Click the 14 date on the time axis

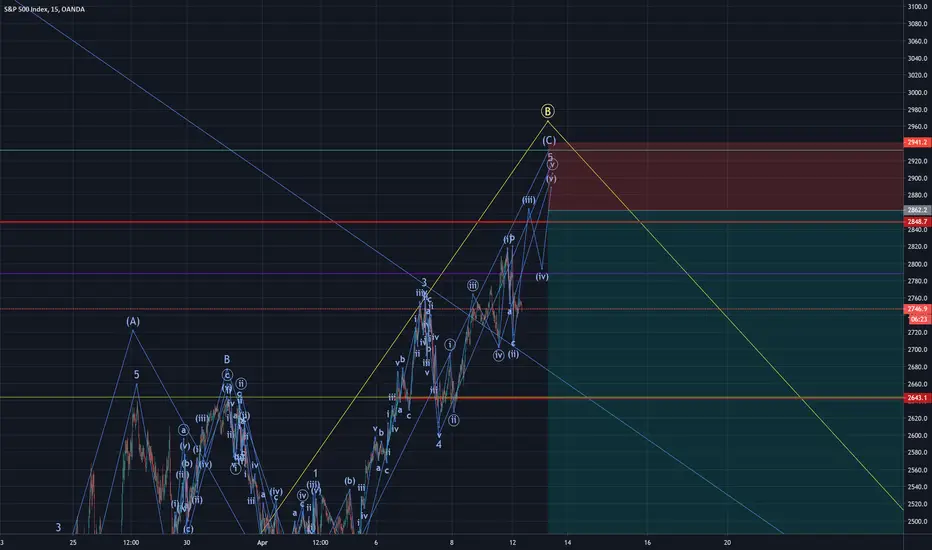tap(568, 543)
